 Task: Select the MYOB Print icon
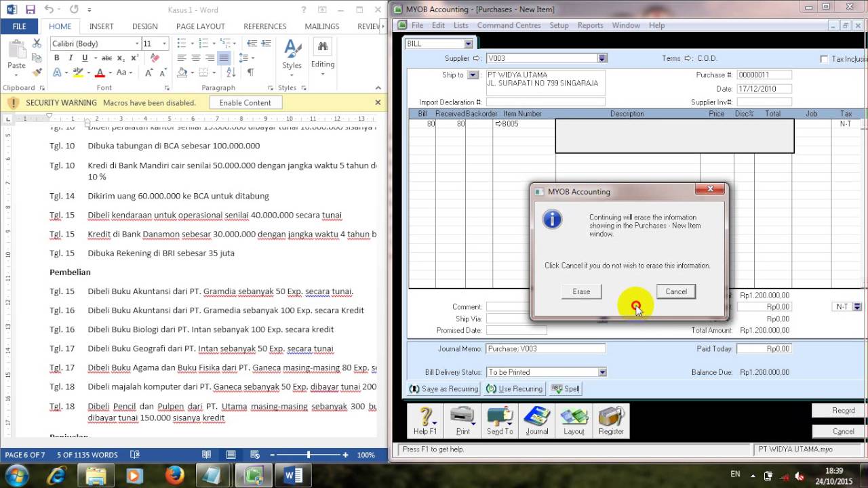[x=463, y=420]
